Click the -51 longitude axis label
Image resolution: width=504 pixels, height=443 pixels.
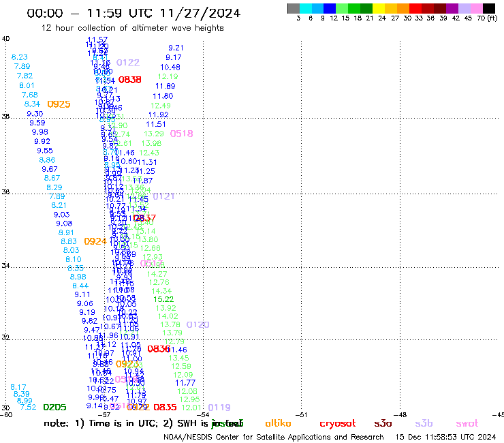pos(302,414)
